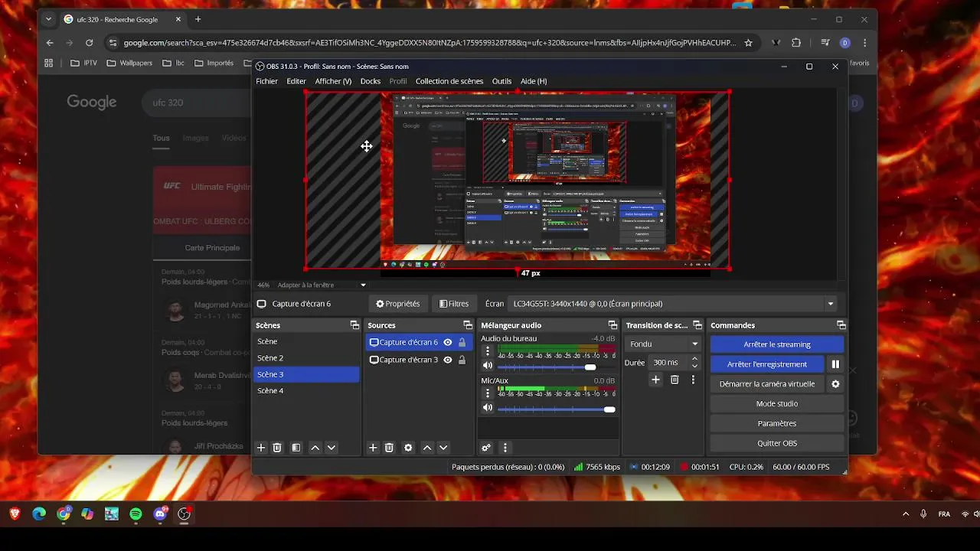Screen dimensions: 980x551
Task: Open Brave browser from the taskbar
Action: pos(15,514)
